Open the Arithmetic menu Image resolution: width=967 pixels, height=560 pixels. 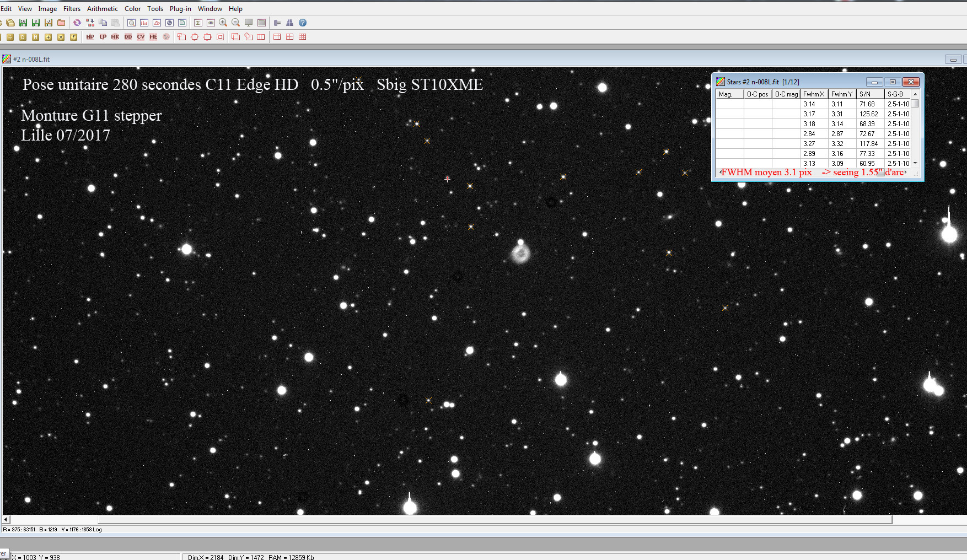point(103,9)
